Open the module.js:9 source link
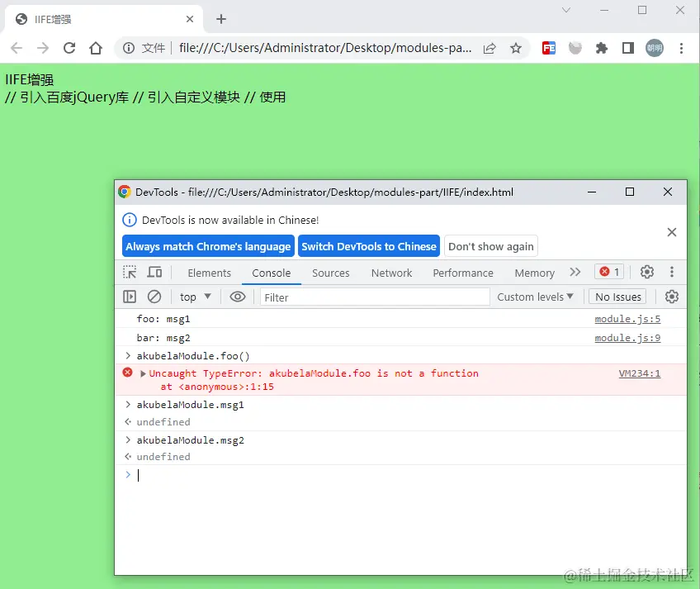The image size is (700, 589). [627, 338]
